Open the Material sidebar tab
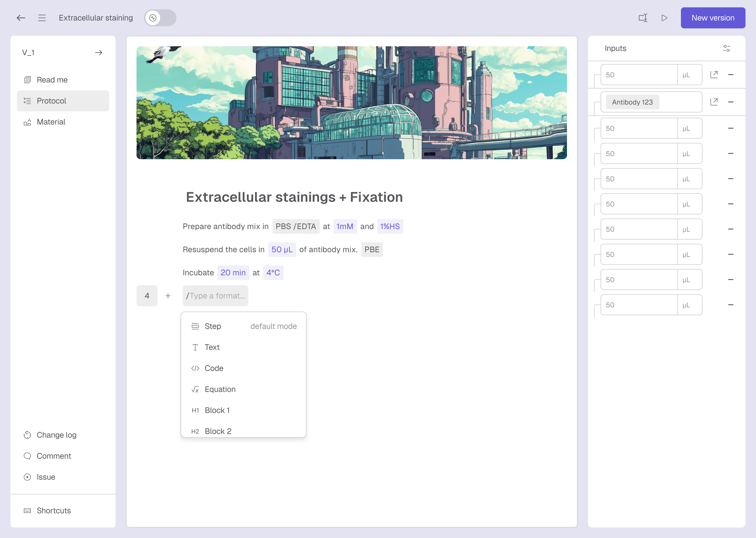This screenshot has width=756, height=538. click(51, 122)
